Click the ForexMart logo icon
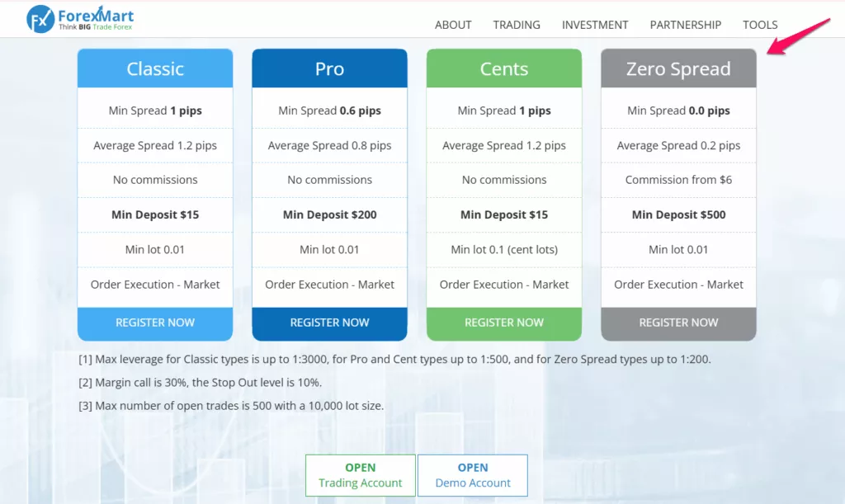The image size is (845, 504). (x=40, y=19)
